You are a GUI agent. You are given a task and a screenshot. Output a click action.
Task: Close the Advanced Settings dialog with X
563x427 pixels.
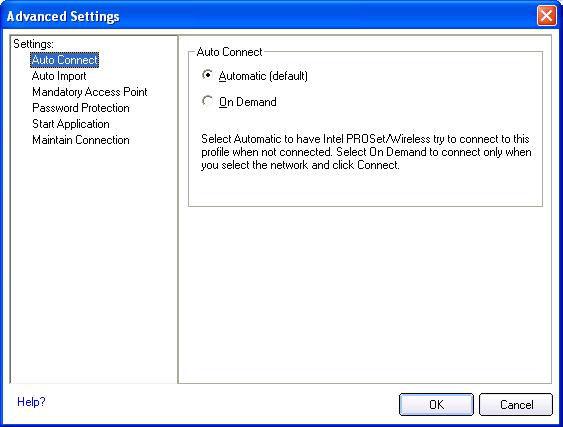click(546, 16)
